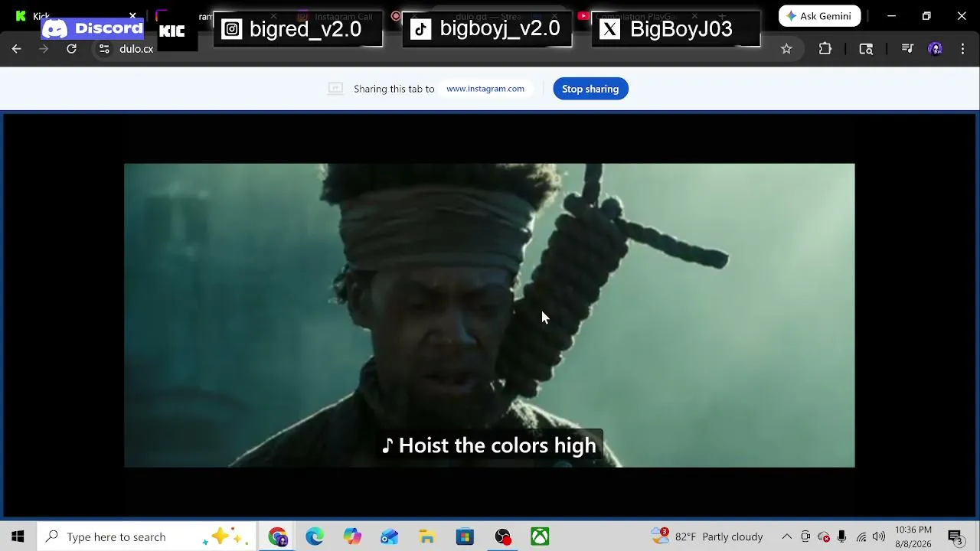980x551 pixels.
Task: Click the Stop sharing button
Action: point(590,89)
